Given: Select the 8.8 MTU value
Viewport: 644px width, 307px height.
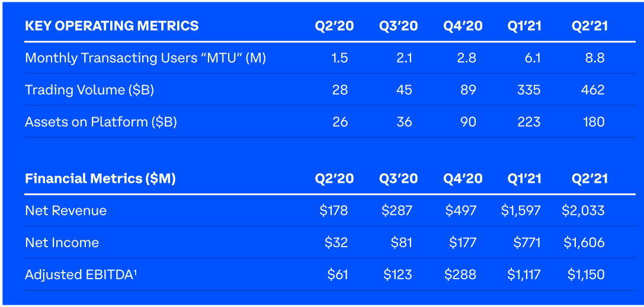Looking at the screenshot, I should (x=594, y=58).
